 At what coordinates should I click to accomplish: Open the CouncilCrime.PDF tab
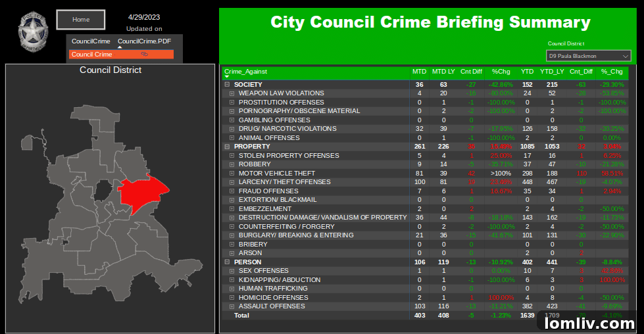[144, 41]
